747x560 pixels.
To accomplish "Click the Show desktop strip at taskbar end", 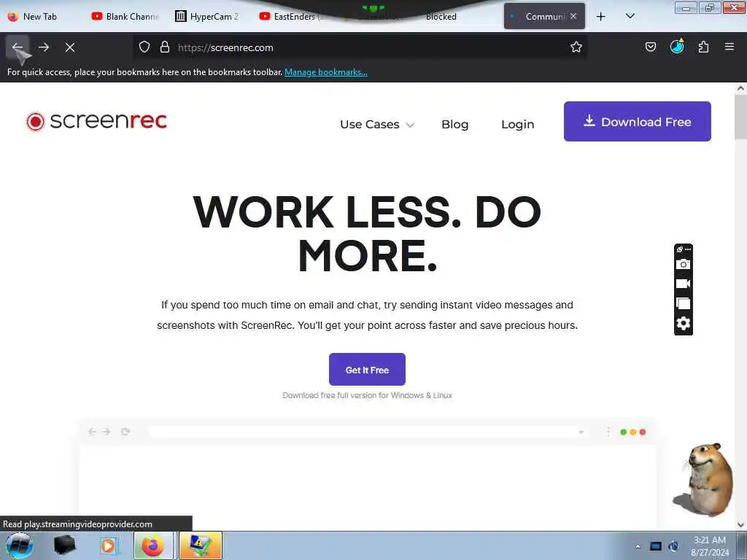I will pos(742,545).
